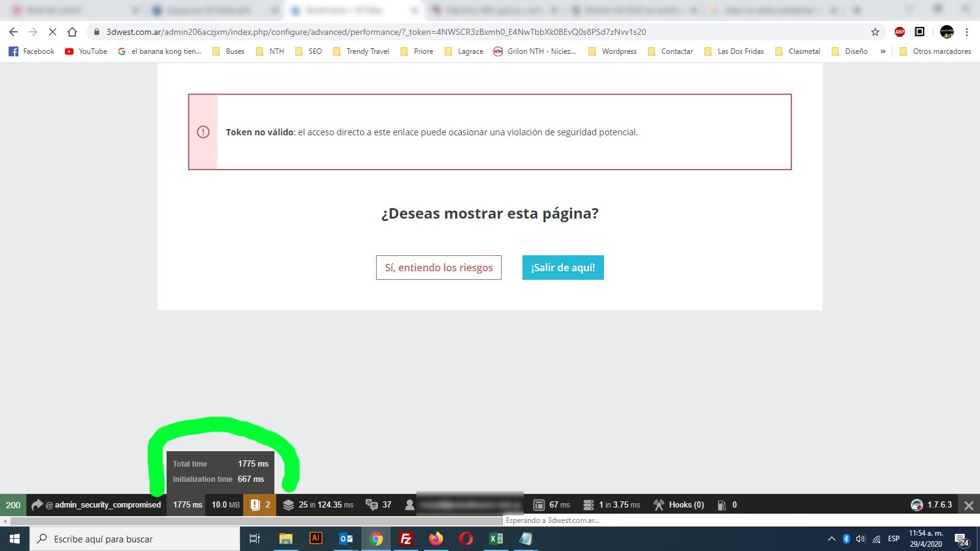This screenshot has height=551, width=980.
Task: Click the address bar URL
Action: point(376,32)
